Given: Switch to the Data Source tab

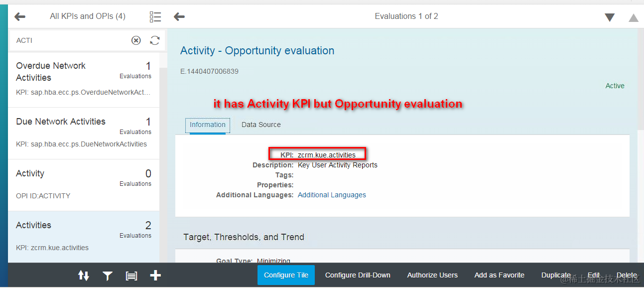Looking at the screenshot, I should tap(261, 125).
